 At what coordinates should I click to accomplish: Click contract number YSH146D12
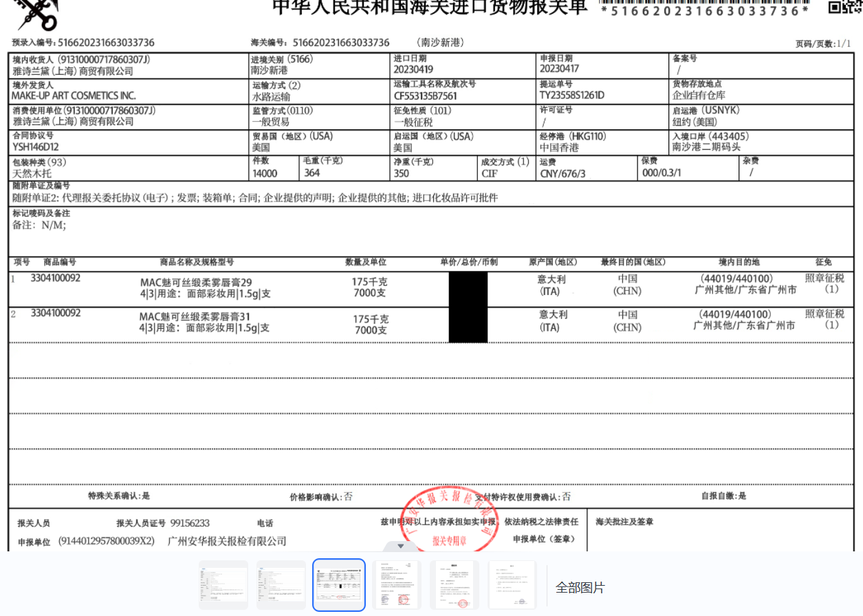click(36, 147)
